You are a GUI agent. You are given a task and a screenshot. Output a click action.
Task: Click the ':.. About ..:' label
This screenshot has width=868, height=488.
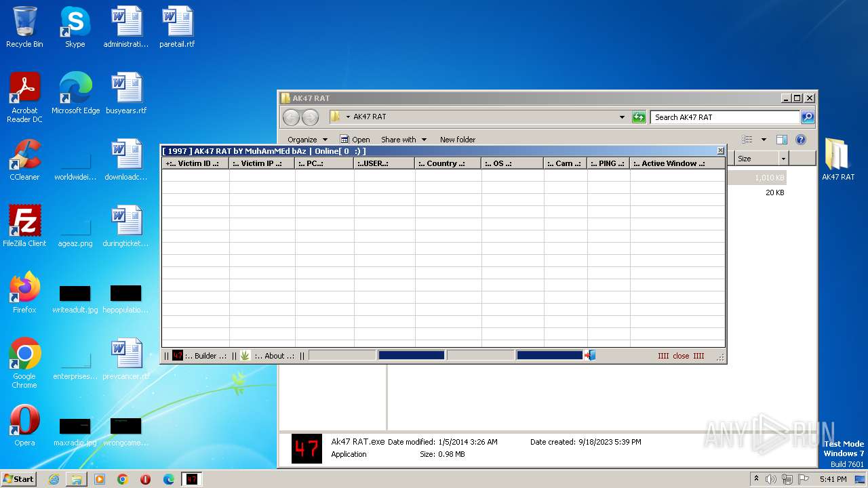coord(274,356)
